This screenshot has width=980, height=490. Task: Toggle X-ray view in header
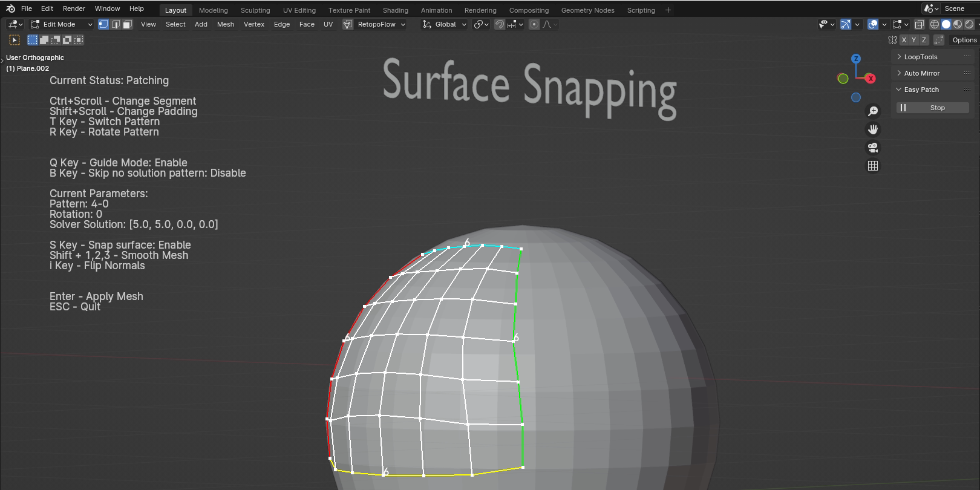click(919, 24)
